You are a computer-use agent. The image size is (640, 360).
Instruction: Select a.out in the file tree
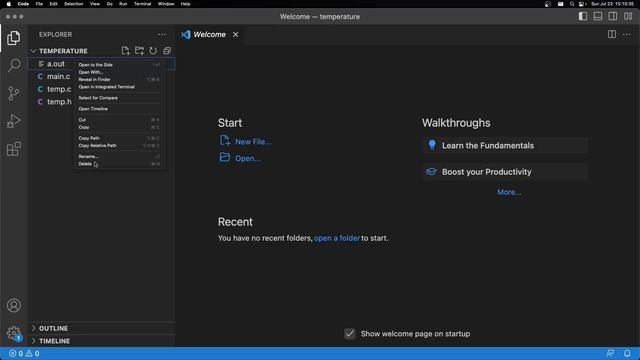56,64
